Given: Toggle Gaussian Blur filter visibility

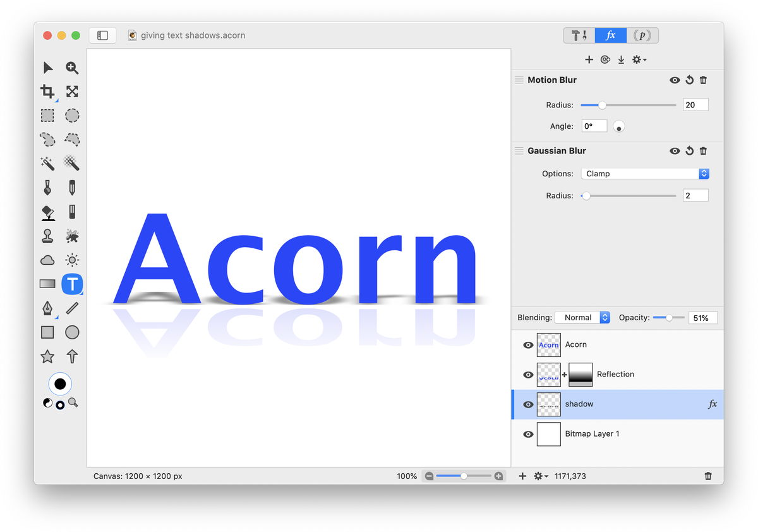Looking at the screenshot, I should [675, 151].
